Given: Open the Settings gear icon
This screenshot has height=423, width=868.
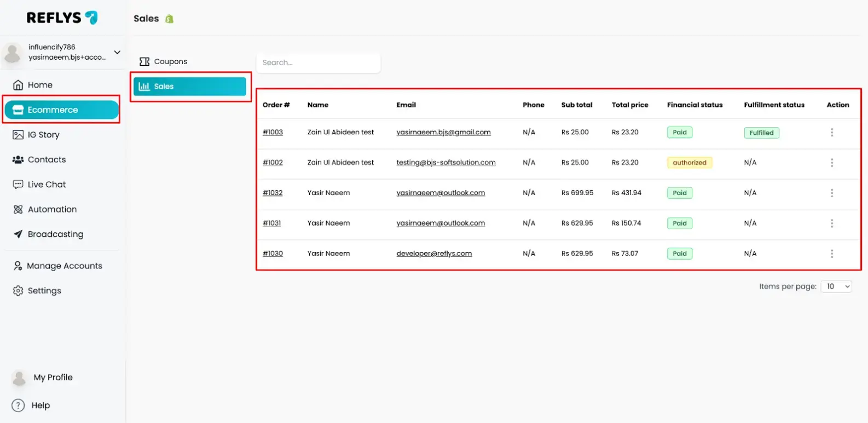Looking at the screenshot, I should pyautogui.click(x=18, y=291).
